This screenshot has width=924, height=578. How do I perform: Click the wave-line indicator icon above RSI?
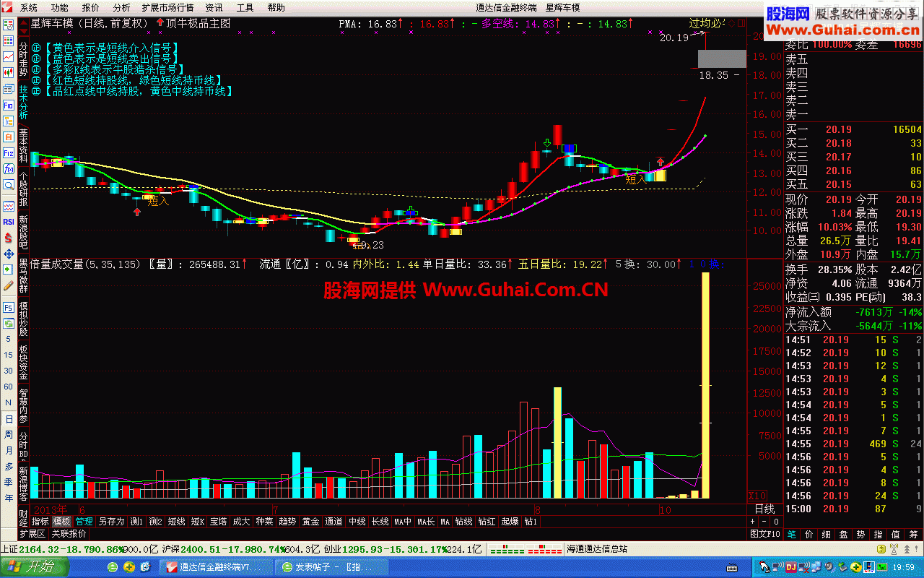pos(9,207)
